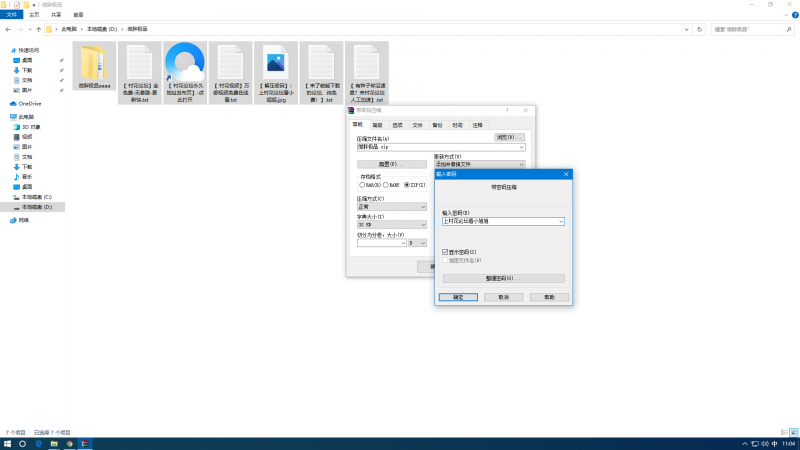
Task: Switch to the 高级 tab in archive dialog
Action: [377, 125]
